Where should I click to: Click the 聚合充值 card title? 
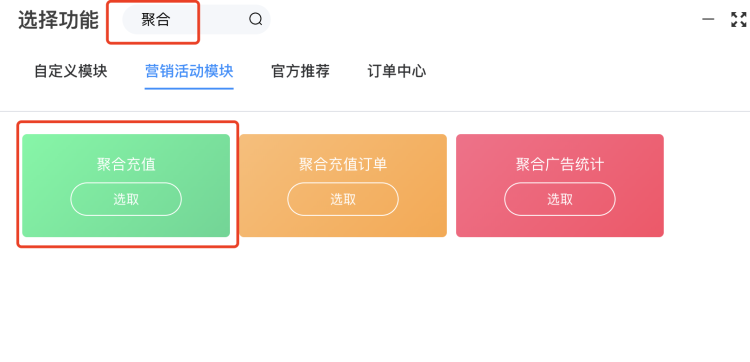pos(126,165)
